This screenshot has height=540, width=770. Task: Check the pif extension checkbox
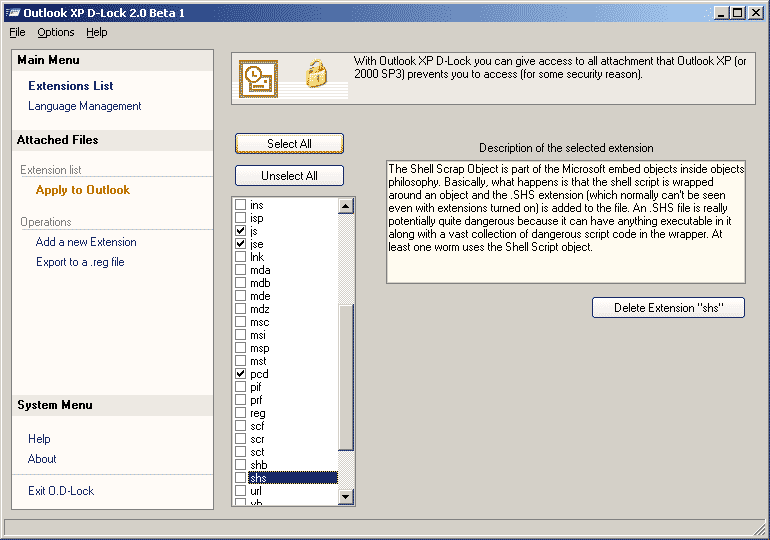240,387
